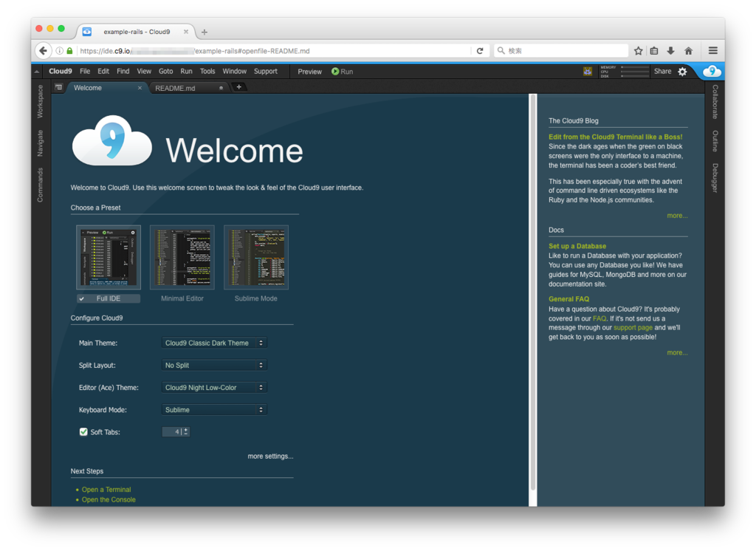756x551 pixels.
Task: Open the tab list pane icon
Action: (59, 87)
